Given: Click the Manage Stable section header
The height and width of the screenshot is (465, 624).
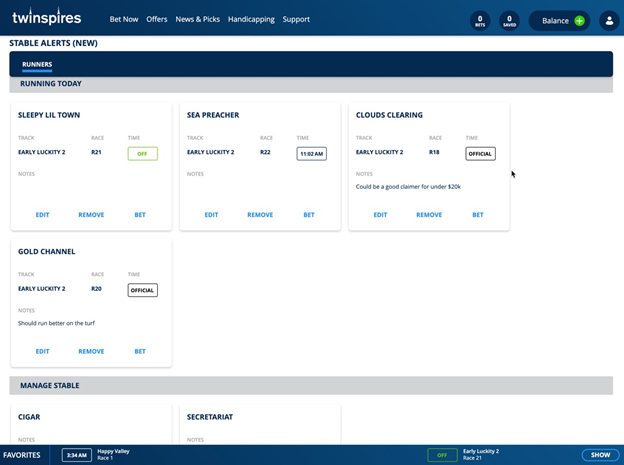Looking at the screenshot, I should tap(311, 385).
